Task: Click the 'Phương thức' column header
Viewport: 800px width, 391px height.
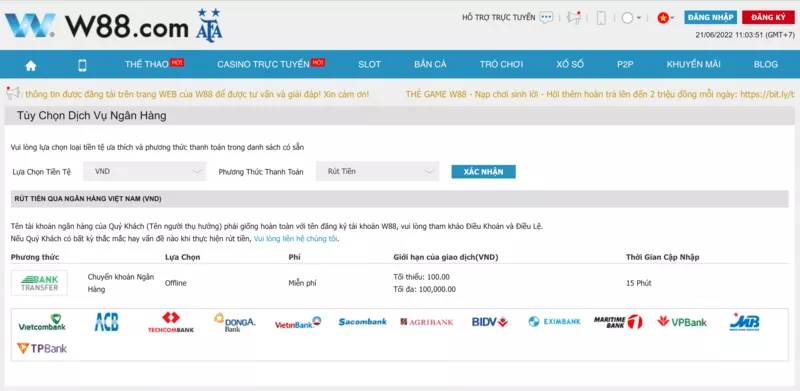Action: (x=35, y=257)
